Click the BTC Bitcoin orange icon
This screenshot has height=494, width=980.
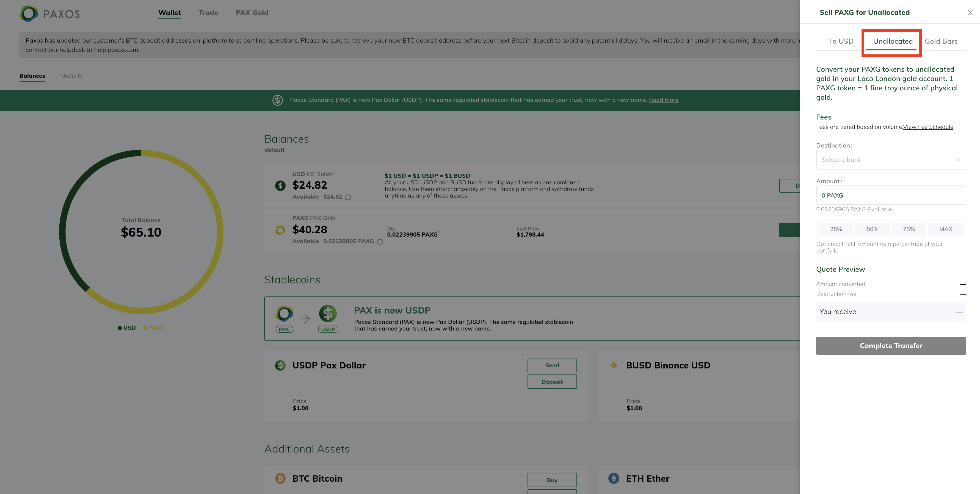click(280, 478)
